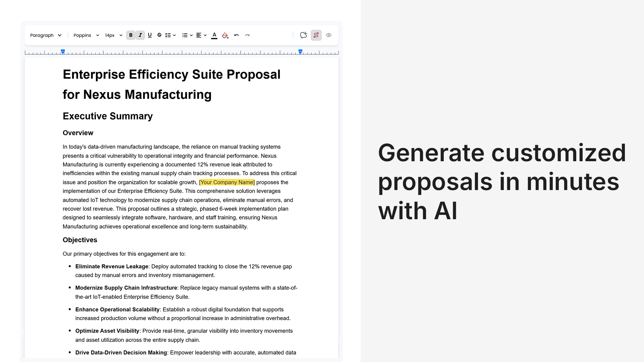Toggle bold formatting
The height and width of the screenshot is (362, 644).
131,35
